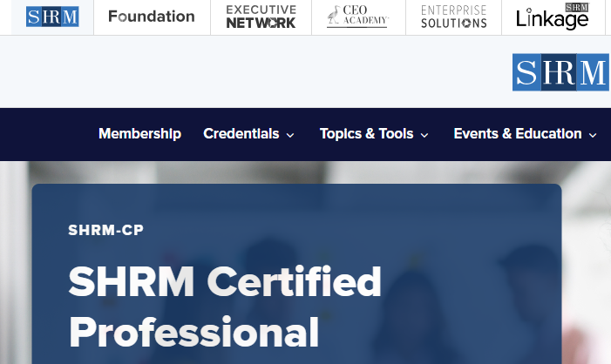Open the Credentials menu

pos(241,134)
